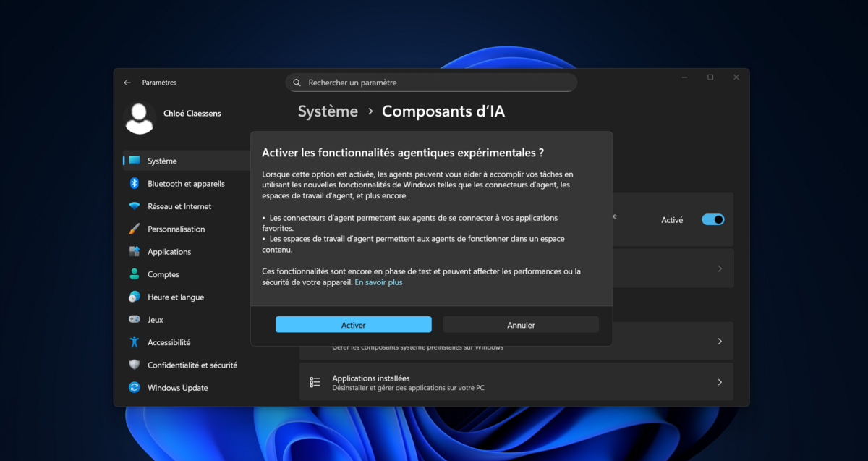
Task: Click the chevron below the Activé toggle
Action: point(719,268)
